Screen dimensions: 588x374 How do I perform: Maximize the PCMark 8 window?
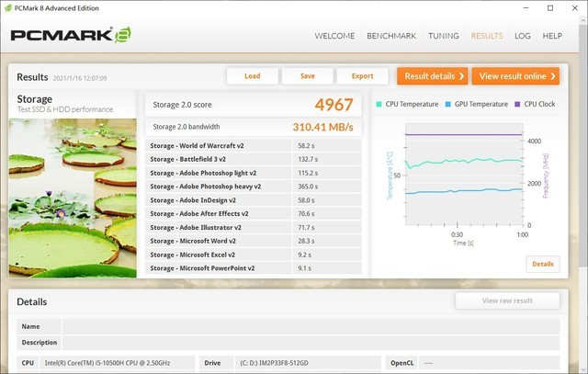(550, 8)
